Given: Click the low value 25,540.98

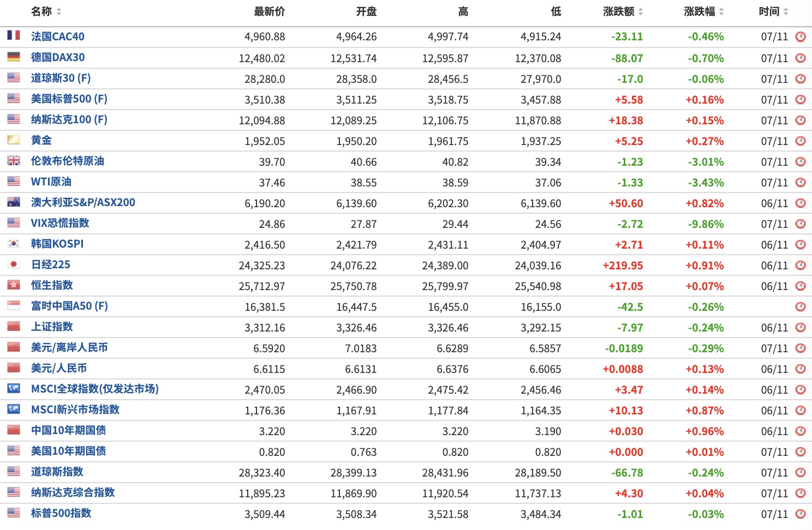Looking at the screenshot, I should 538,286.
